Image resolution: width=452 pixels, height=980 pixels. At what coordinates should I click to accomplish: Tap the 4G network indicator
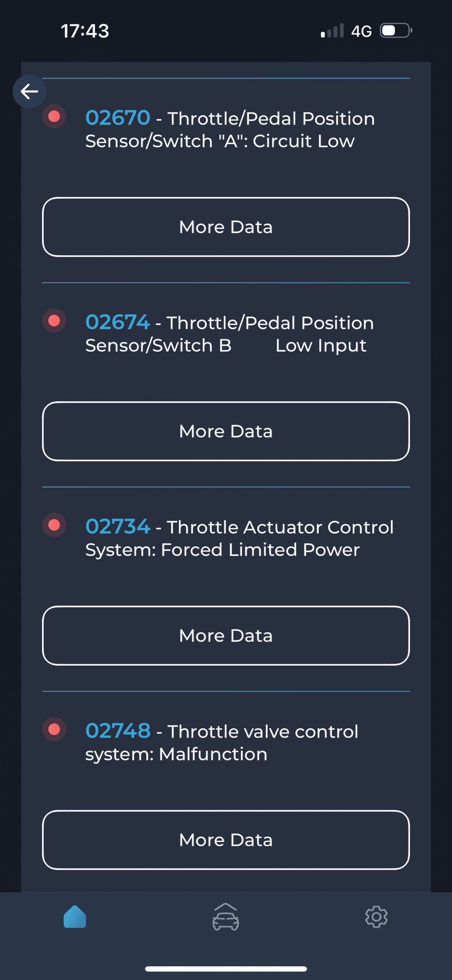pyautogui.click(x=361, y=31)
